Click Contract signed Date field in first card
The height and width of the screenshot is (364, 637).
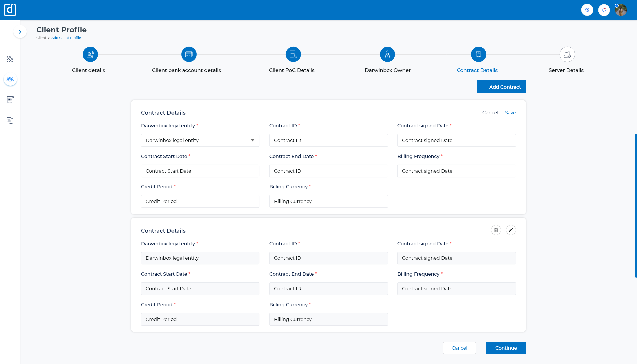coord(457,140)
